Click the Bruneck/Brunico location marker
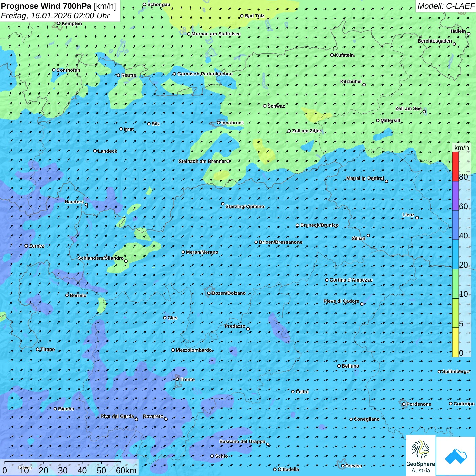The height and width of the screenshot is (476, 476). pos(297,225)
